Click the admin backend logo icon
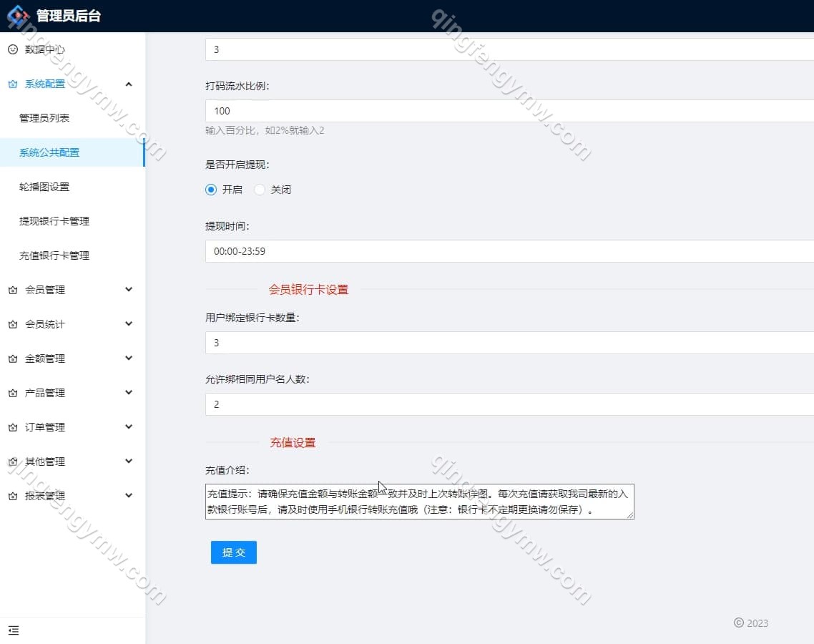The height and width of the screenshot is (644, 814). pyautogui.click(x=18, y=15)
